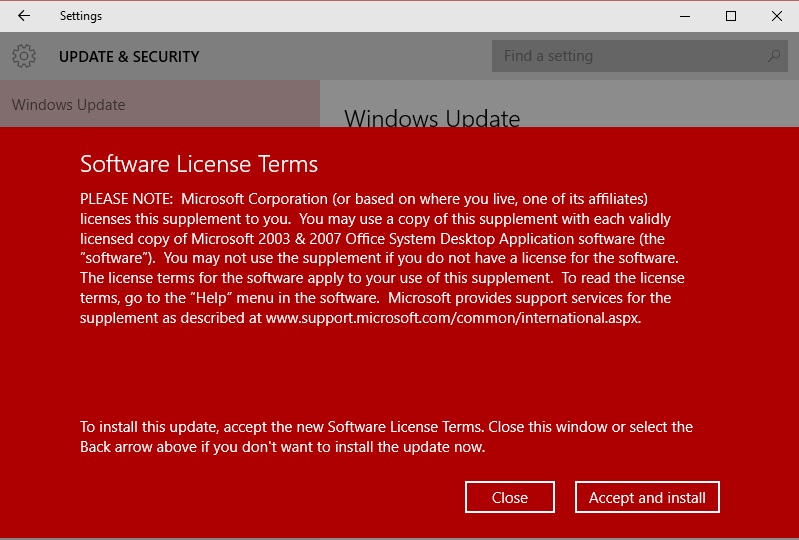Image resolution: width=799 pixels, height=540 pixels.
Task: Select Windows Update in the sidebar
Action: (69, 105)
